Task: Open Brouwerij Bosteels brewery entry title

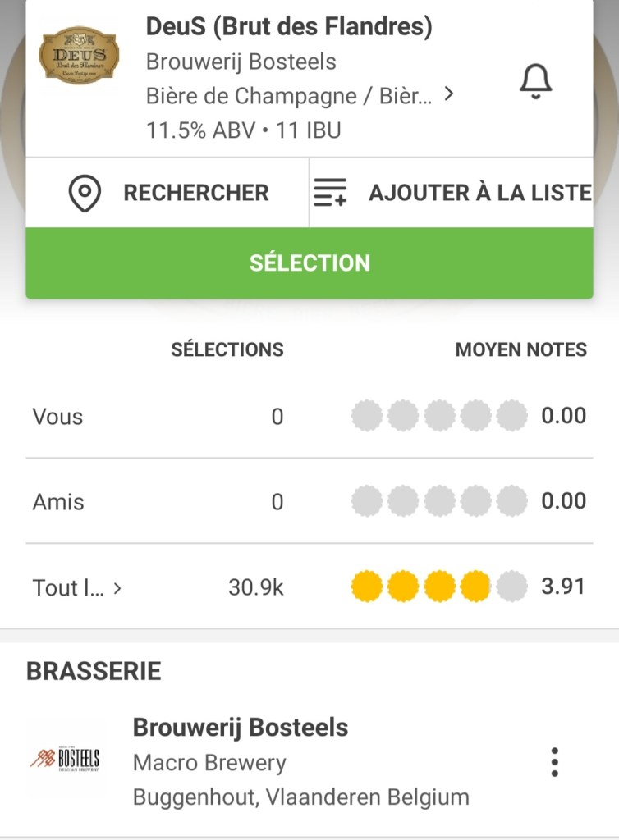Action: point(241,727)
